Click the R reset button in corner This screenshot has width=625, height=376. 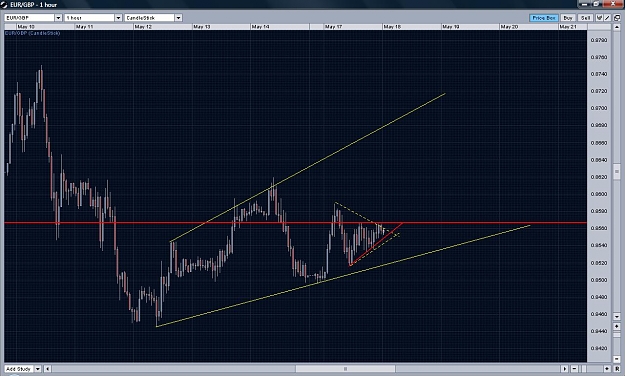pyautogui.click(x=617, y=369)
